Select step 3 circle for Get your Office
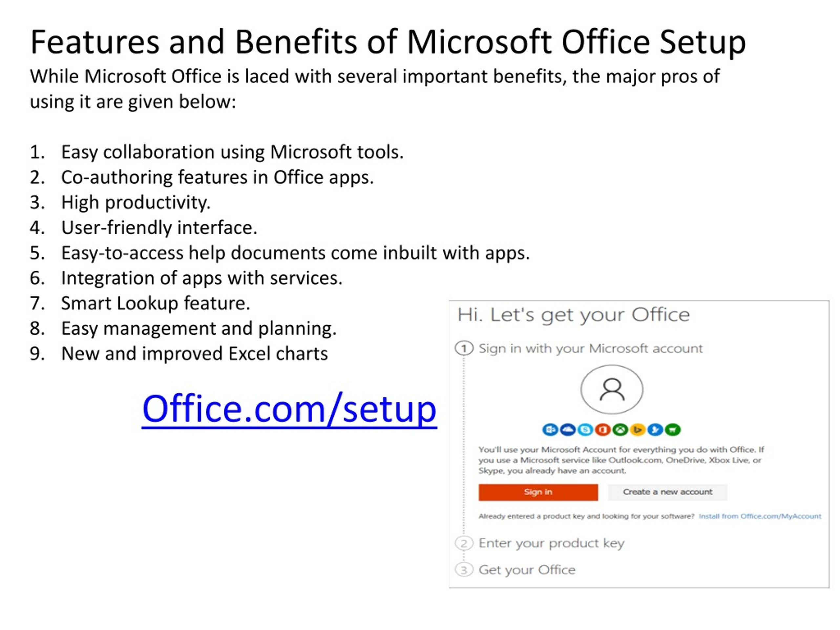Viewport: 840px width, 630px height. point(464,570)
